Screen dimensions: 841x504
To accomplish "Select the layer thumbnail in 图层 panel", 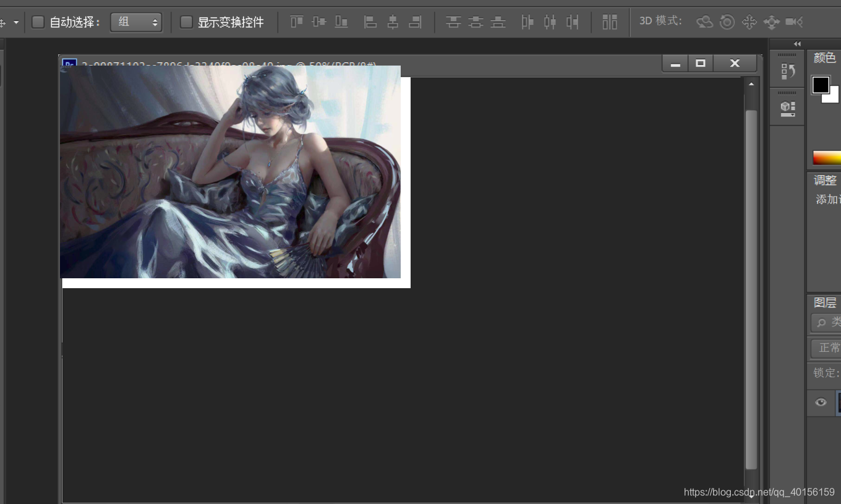I will (839, 402).
